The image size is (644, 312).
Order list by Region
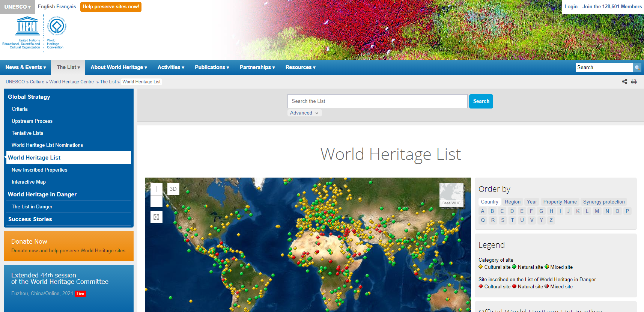(x=513, y=202)
